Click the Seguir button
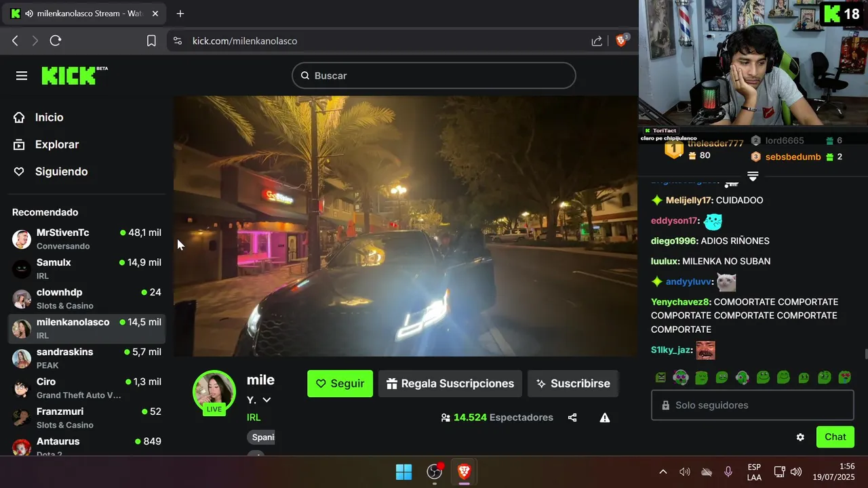 340,384
